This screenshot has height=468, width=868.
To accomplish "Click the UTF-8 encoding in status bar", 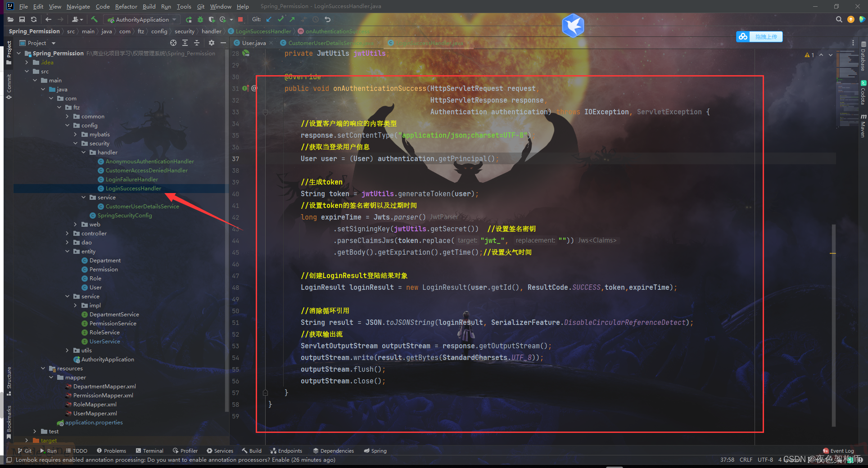I will click(x=765, y=459).
